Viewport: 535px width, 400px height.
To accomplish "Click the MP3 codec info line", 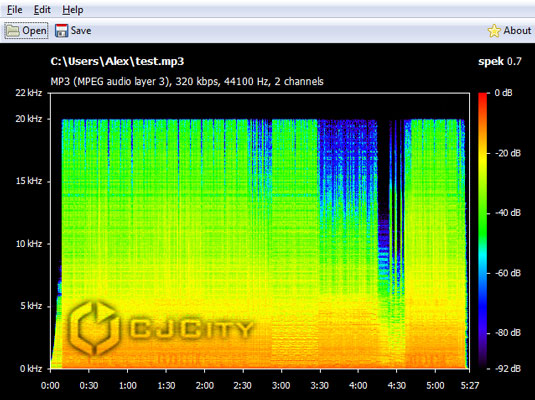I will pyautogui.click(x=187, y=82).
